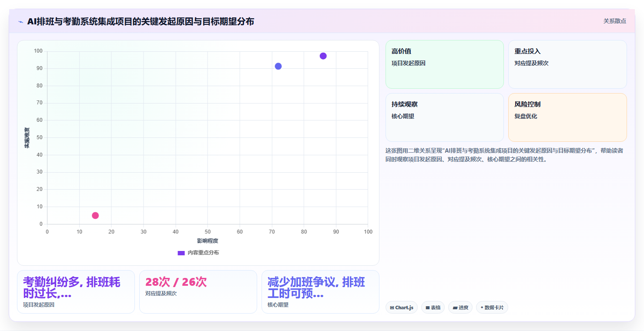The width and height of the screenshot is (644, 331).
Task: Click the Chart.js tag chip
Action: pos(401,308)
